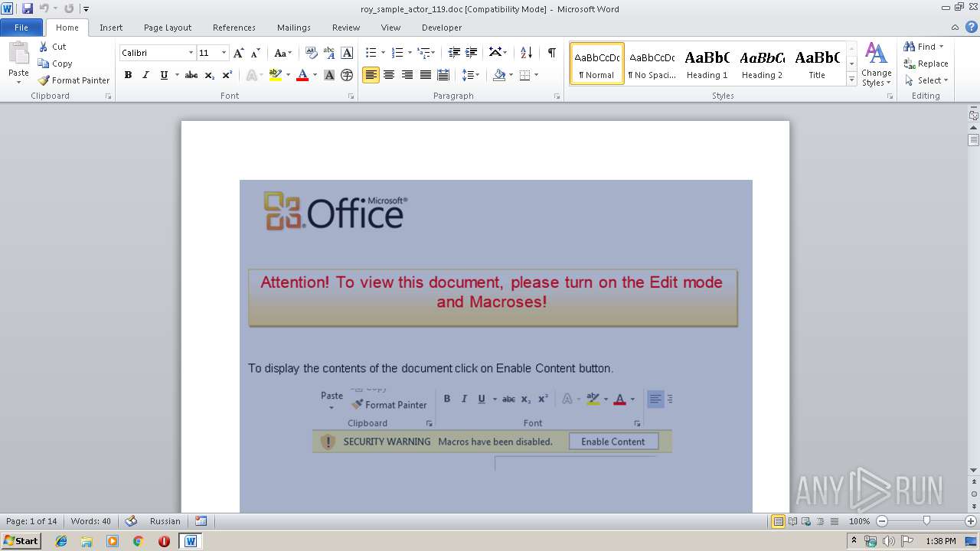980x551 pixels.
Task: Grow the font size
Action: [239, 53]
